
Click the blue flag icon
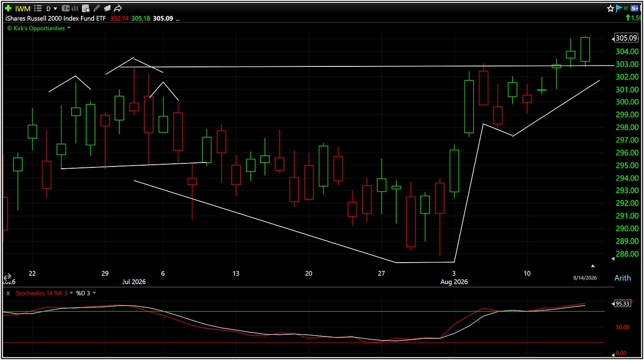pos(619,8)
